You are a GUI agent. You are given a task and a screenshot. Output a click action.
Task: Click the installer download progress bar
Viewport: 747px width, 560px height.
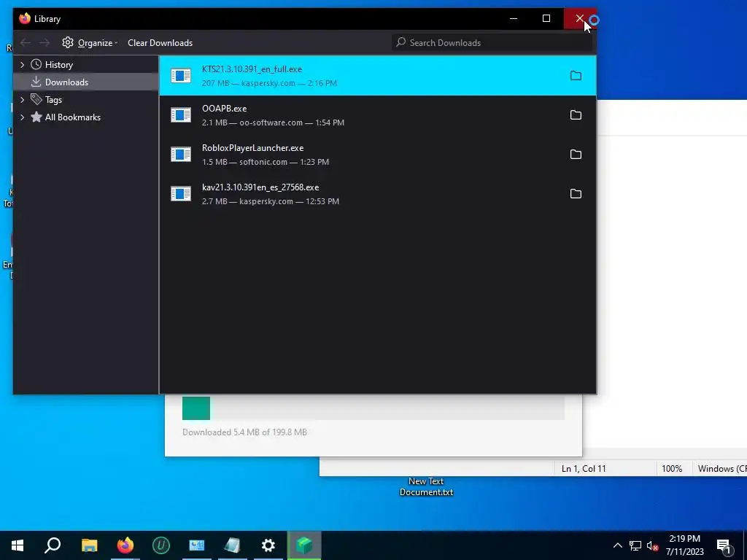[x=373, y=408]
